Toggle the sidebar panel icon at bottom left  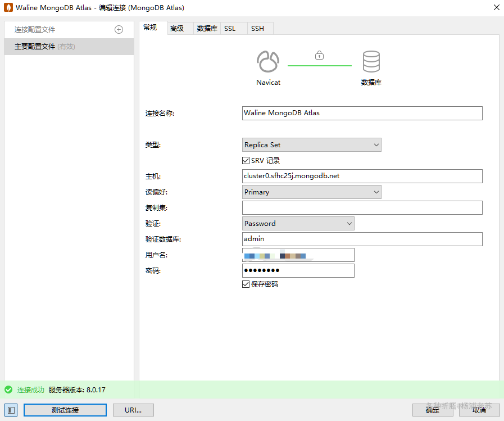tap(11, 410)
